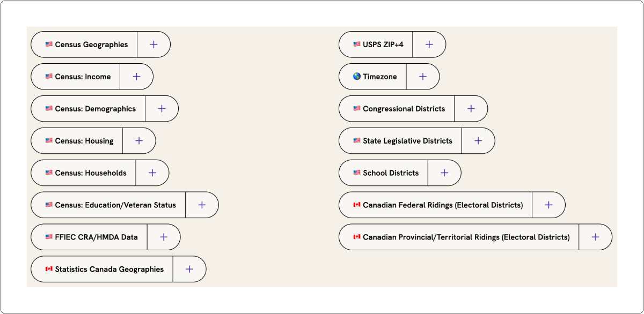Add Canadian Provincial/Territorial Ridings via plus icon
The width and height of the screenshot is (644, 314).
(595, 237)
